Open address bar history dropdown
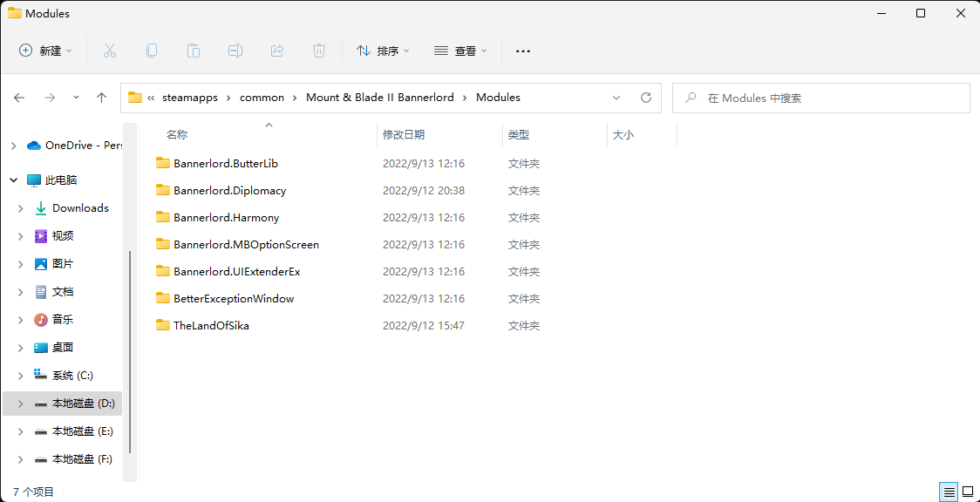 tap(616, 98)
